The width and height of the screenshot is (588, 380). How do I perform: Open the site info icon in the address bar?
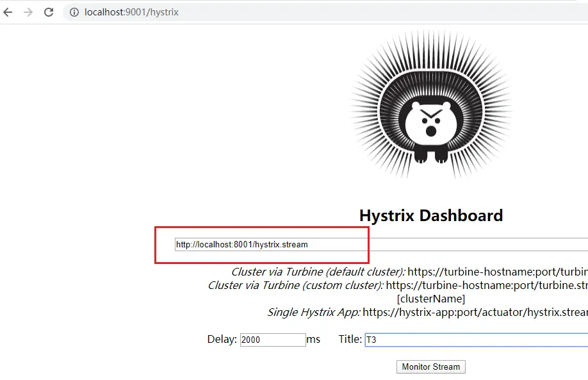click(x=74, y=12)
